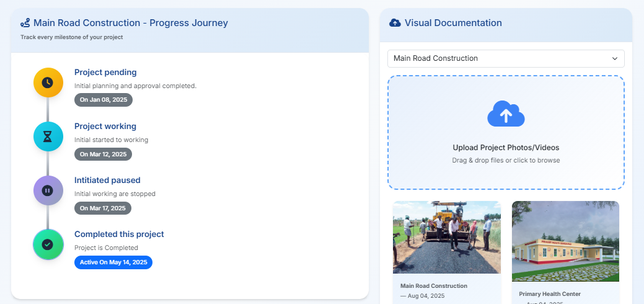Screen dimensions: 644x304
Task: Open the Main Road Construction project dropdown
Action: (506, 58)
